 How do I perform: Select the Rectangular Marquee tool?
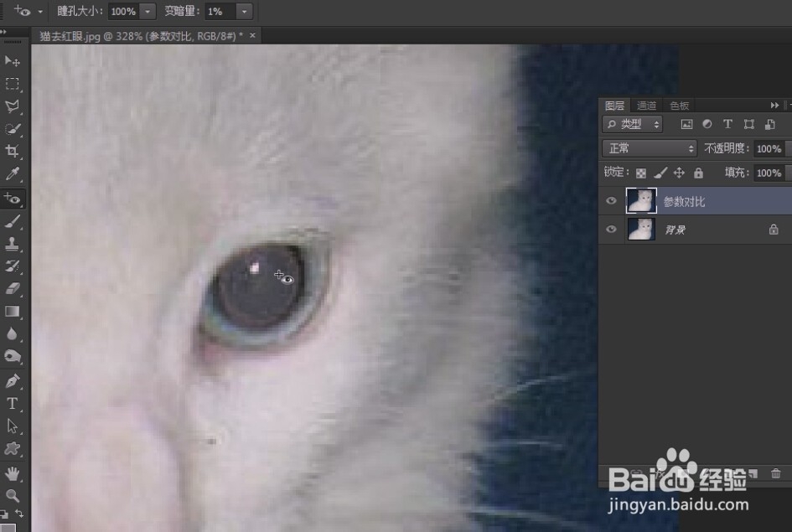coord(12,84)
